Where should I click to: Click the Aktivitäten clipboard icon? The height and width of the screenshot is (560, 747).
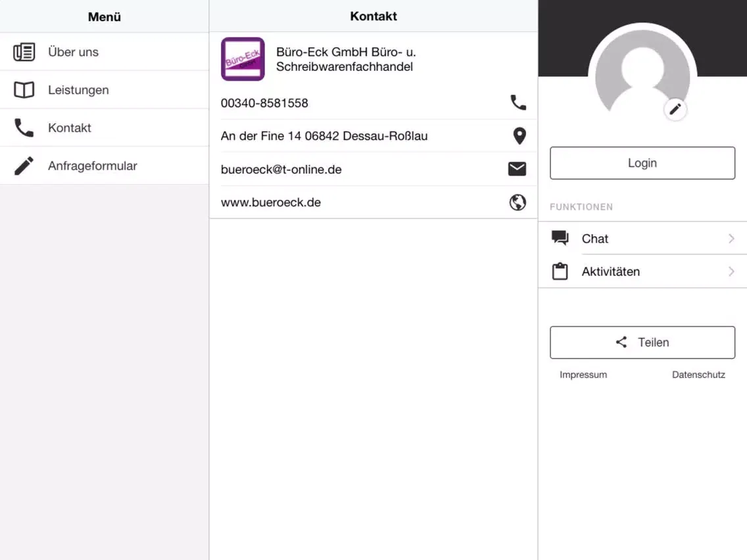click(x=560, y=271)
